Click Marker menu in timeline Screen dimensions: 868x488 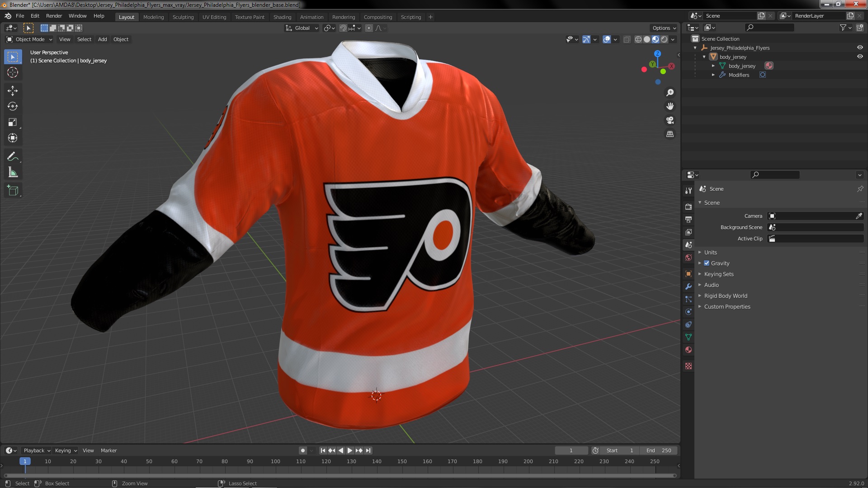click(108, 450)
